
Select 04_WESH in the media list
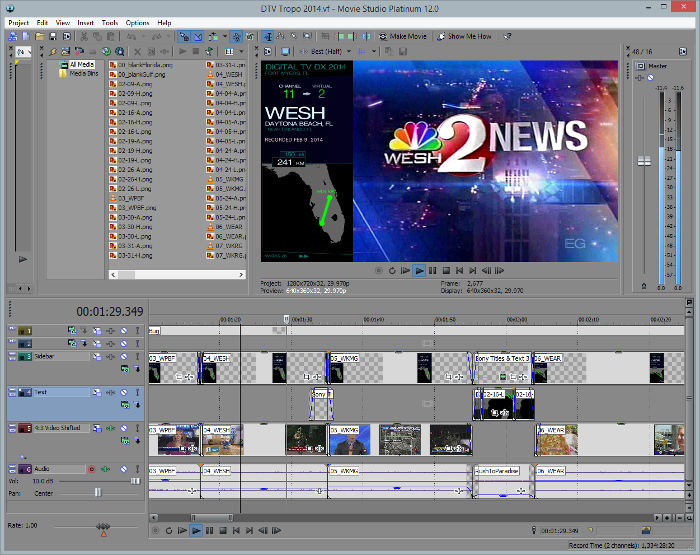(x=226, y=74)
